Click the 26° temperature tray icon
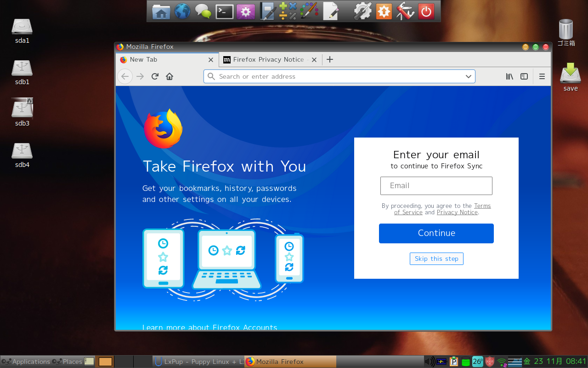Screen dimensions: 588x368 tap(478, 362)
